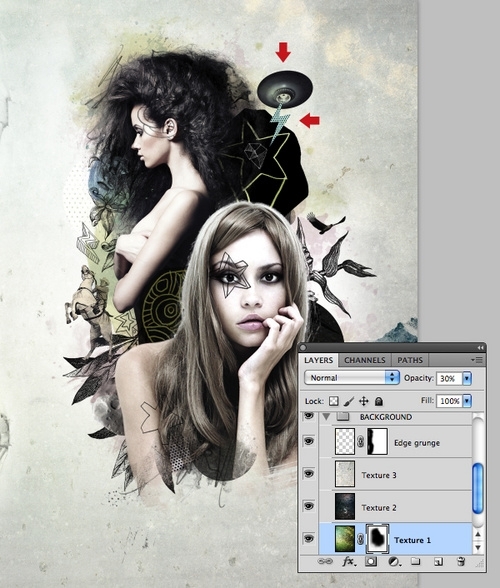
Task: Delete layer with trash icon
Action: click(461, 561)
